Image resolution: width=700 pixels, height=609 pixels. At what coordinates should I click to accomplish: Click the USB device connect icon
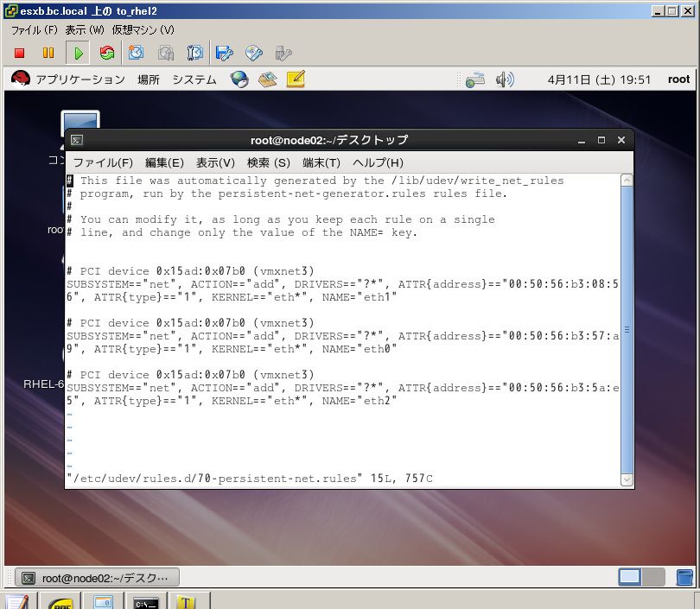(283, 53)
